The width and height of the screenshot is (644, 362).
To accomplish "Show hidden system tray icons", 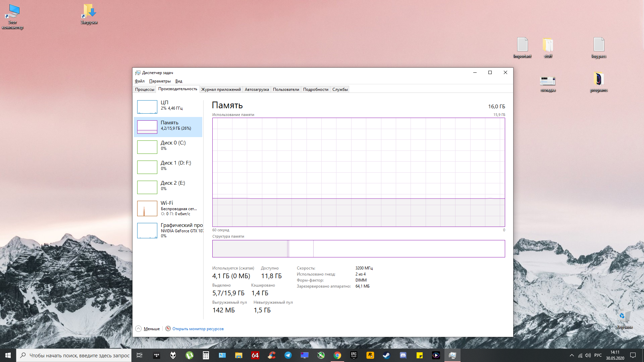I will pos(572,355).
